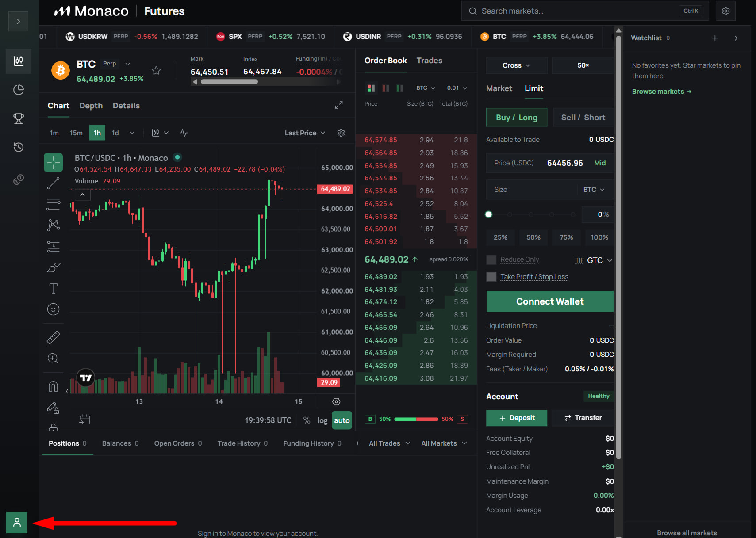Enter fullscreen chart mode
This screenshot has width=756, height=538.
[339, 105]
